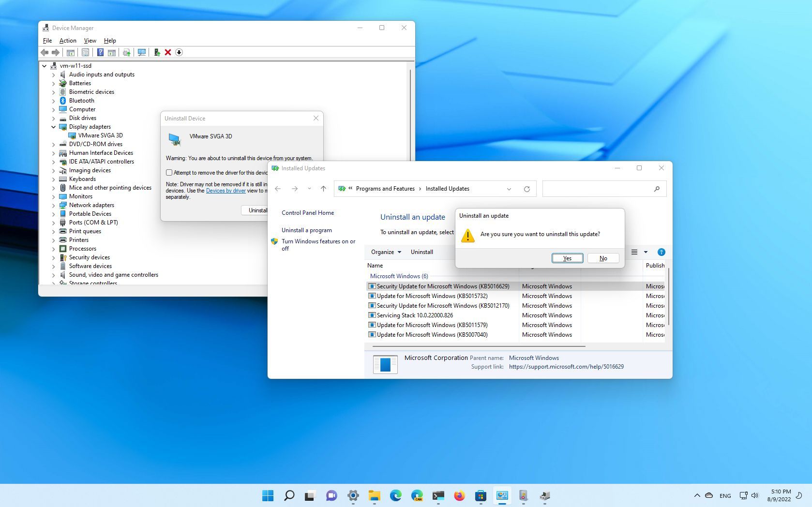This screenshot has height=507, width=812.
Task: Scan for hardware changes in Device Manager
Action: coord(141,52)
